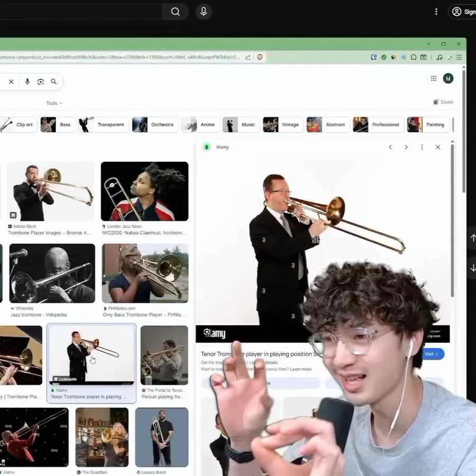Click 'Person playing tro...' caption
The image size is (476, 476).
(x=163, y=397)
